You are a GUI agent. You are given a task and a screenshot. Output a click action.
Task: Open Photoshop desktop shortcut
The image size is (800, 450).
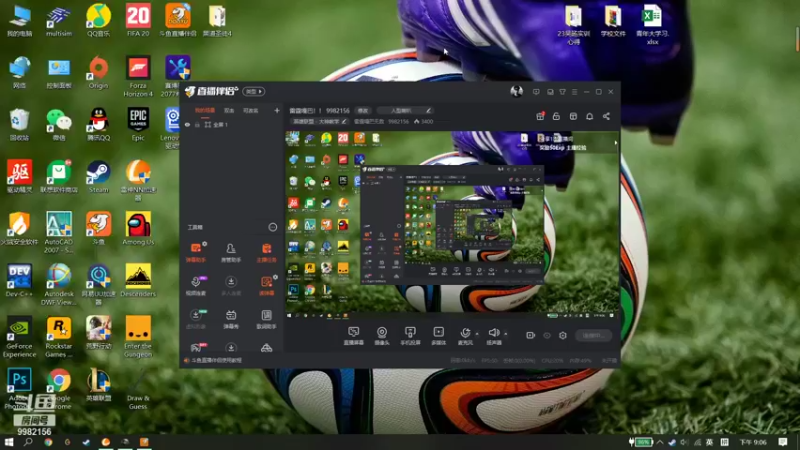(19, 389)
